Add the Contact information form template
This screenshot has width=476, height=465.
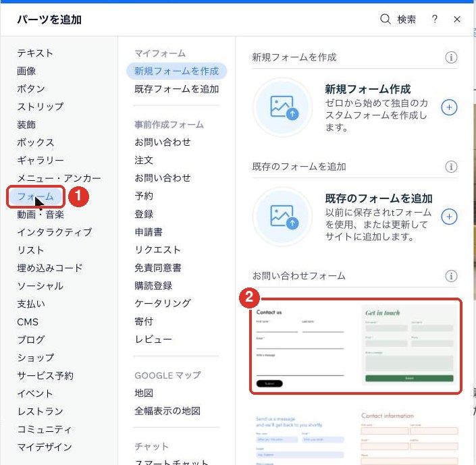(x=409, y=438)
